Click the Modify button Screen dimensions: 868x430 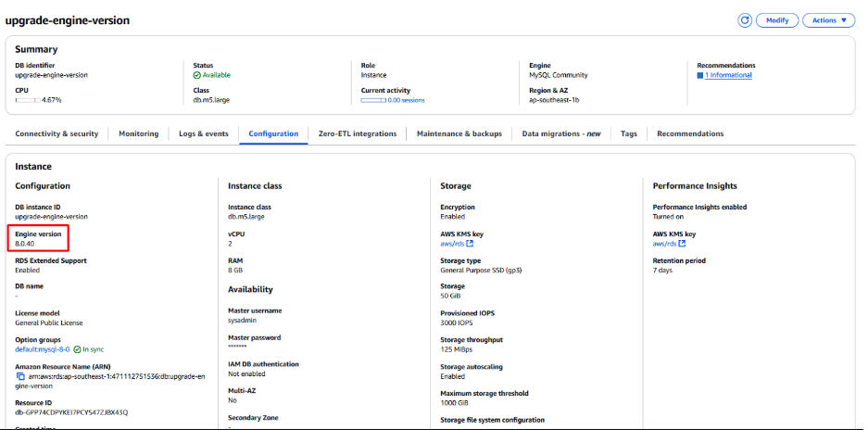(x=777, y=20)
